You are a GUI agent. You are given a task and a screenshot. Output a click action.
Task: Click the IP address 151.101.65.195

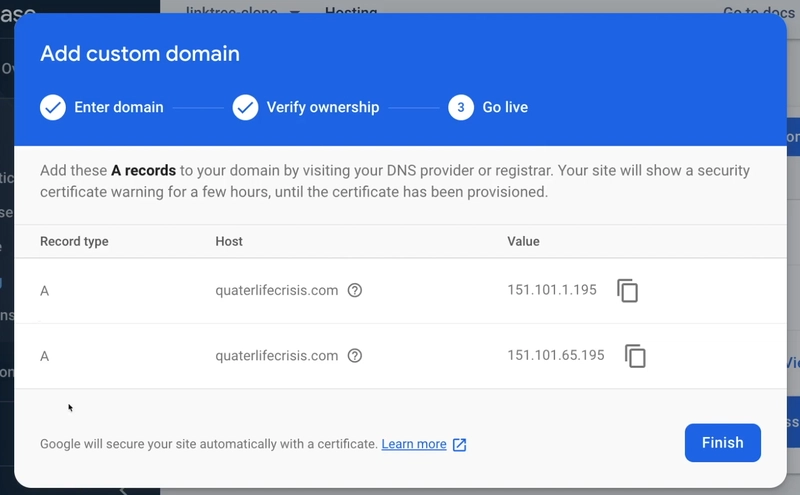556,355
